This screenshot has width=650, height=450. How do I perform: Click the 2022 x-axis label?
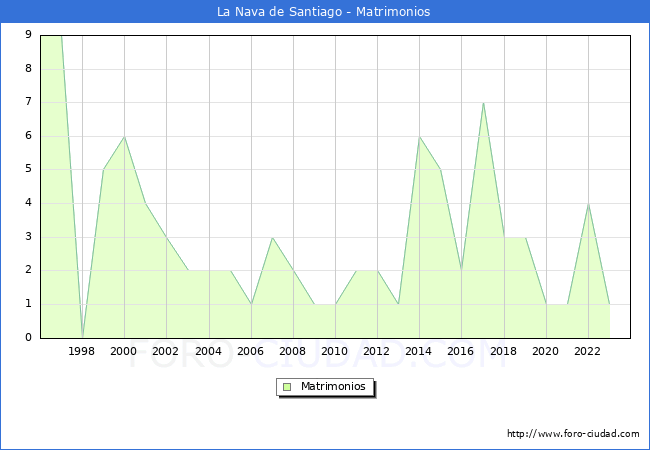(587, 351)
